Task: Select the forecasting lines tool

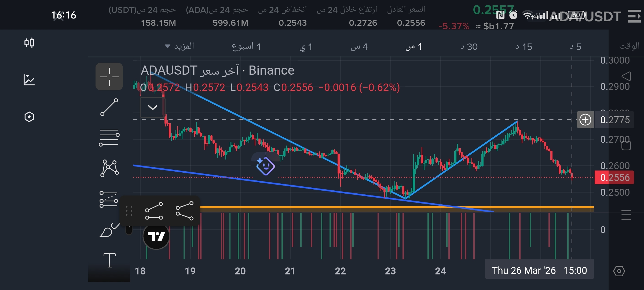Action: coord(109,199)
